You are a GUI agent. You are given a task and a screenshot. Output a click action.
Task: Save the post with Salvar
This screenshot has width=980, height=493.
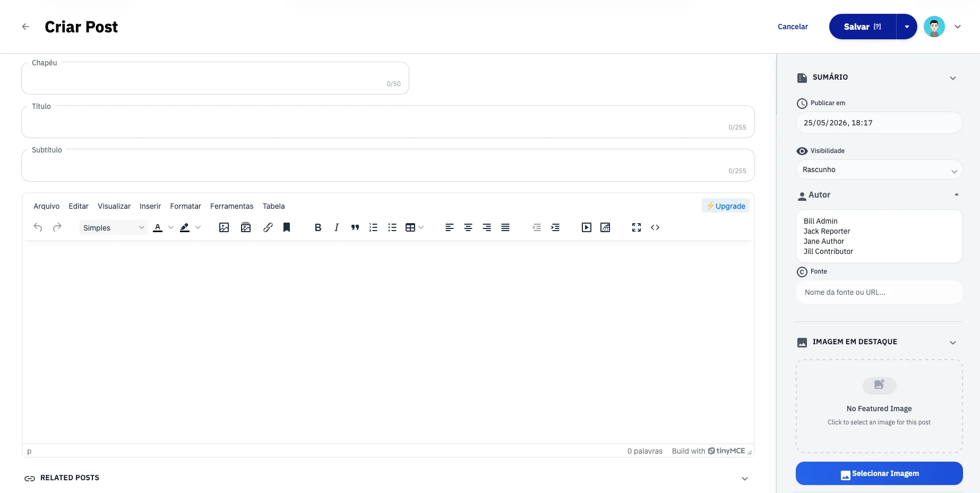[863, 27]
